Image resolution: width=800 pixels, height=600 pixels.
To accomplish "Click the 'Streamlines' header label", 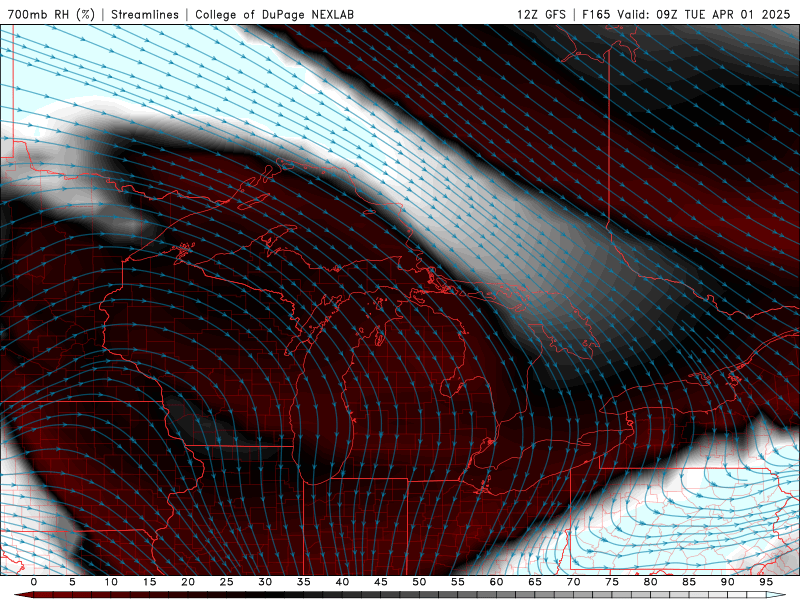I will coord(145,14).
